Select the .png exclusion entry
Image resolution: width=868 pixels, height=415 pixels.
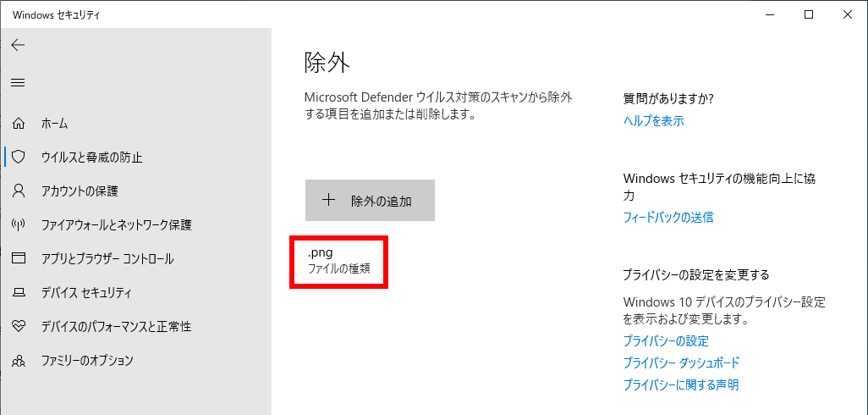coord(338,262)
